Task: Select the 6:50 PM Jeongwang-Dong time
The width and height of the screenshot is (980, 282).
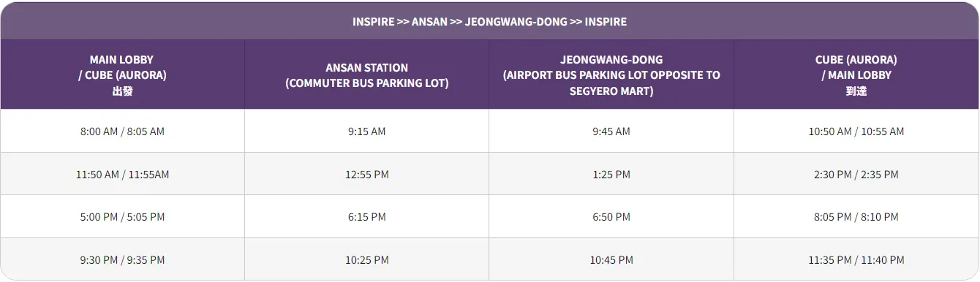Action: coord(611,217)
